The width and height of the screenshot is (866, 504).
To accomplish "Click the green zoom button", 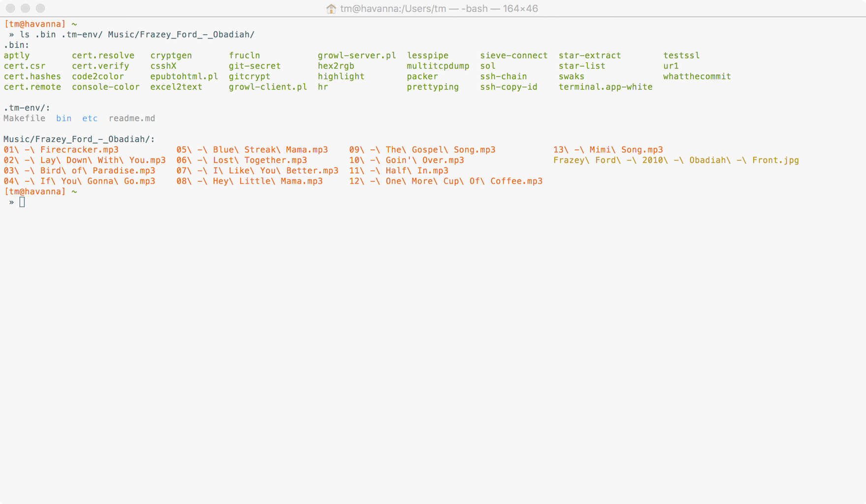I will pos(39,8).
